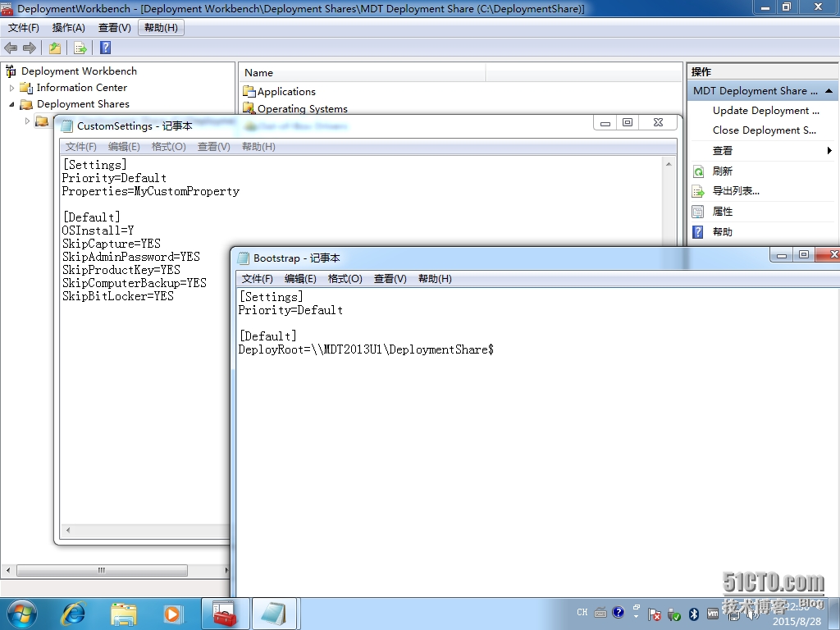This screenshot has width=840, height=630.
Task: Open Windows Explorer from taskbar
Action: [x=124, y=614]
